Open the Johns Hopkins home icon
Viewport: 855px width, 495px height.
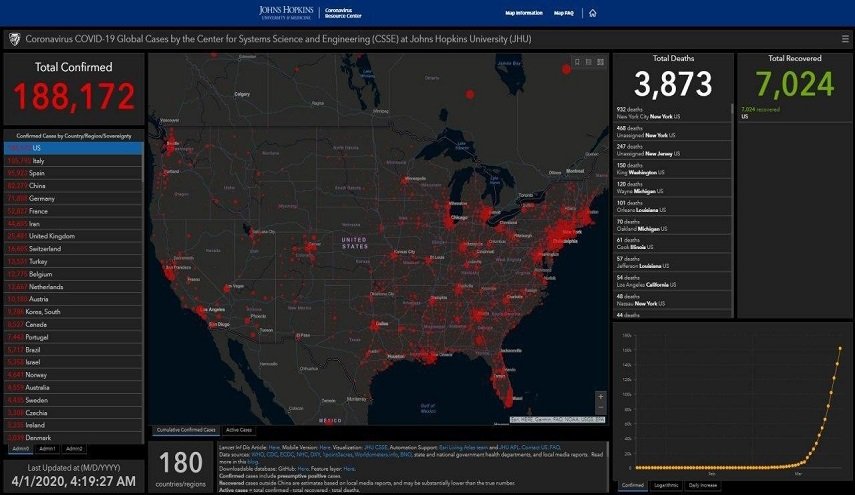(593, 13)
